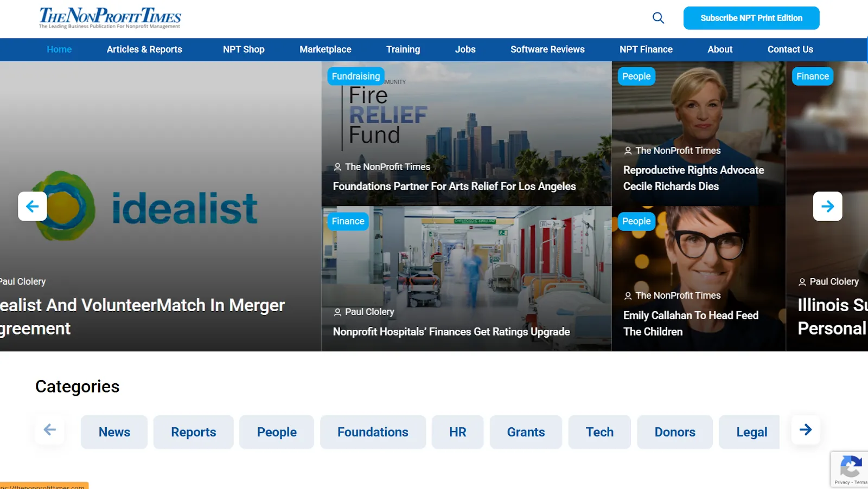Click author icon on Emily Callahan article
The height and width of the screenshot is (489, 868).
pos(628,296)
